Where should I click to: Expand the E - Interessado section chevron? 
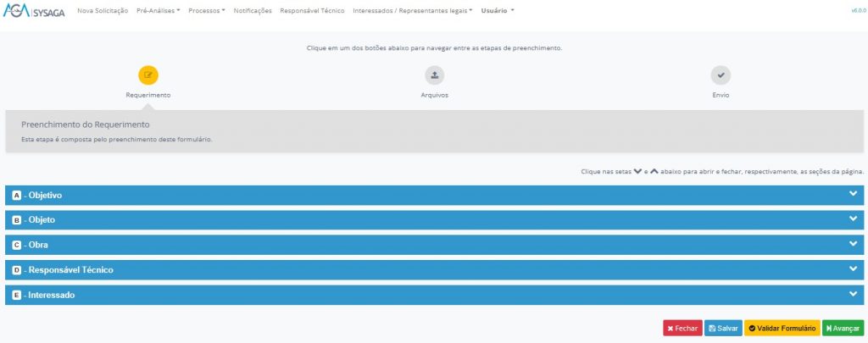pos(854,294)
